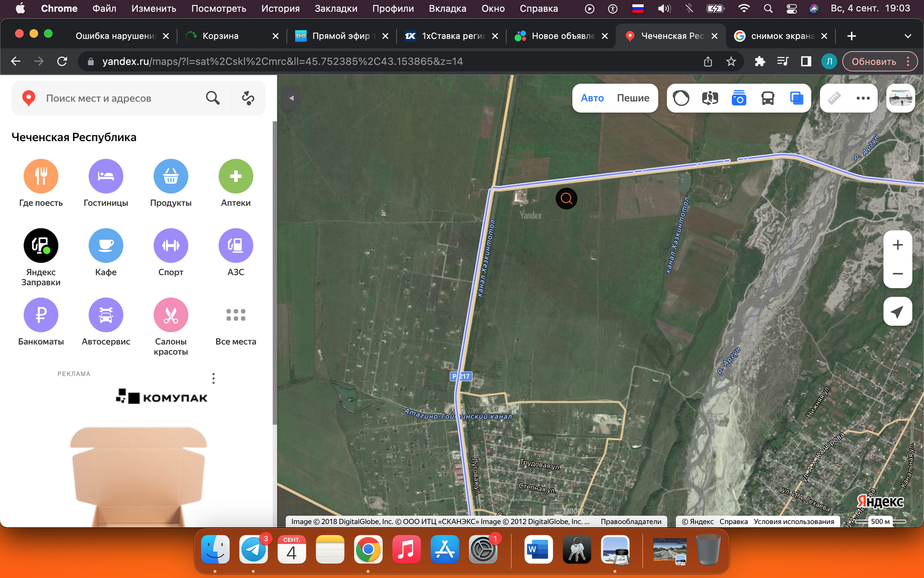Click the Обновить button in Chrome

click(873, 62)
